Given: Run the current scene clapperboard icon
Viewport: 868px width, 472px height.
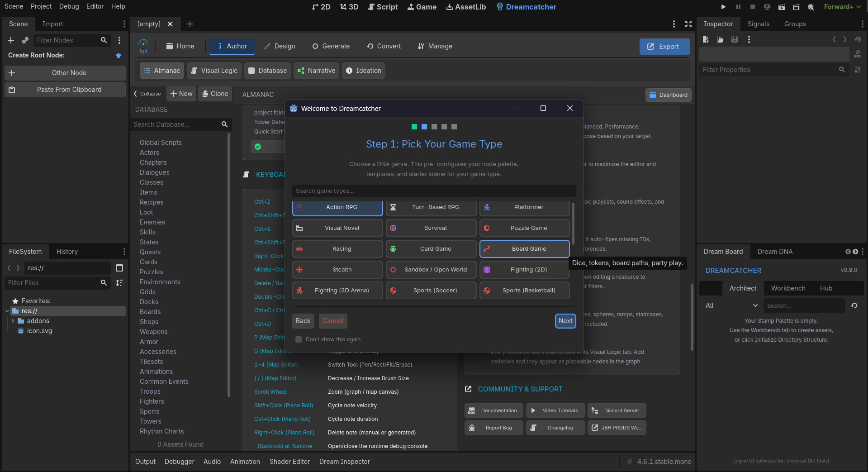Looking at the screenshot, I should [782, 7].
